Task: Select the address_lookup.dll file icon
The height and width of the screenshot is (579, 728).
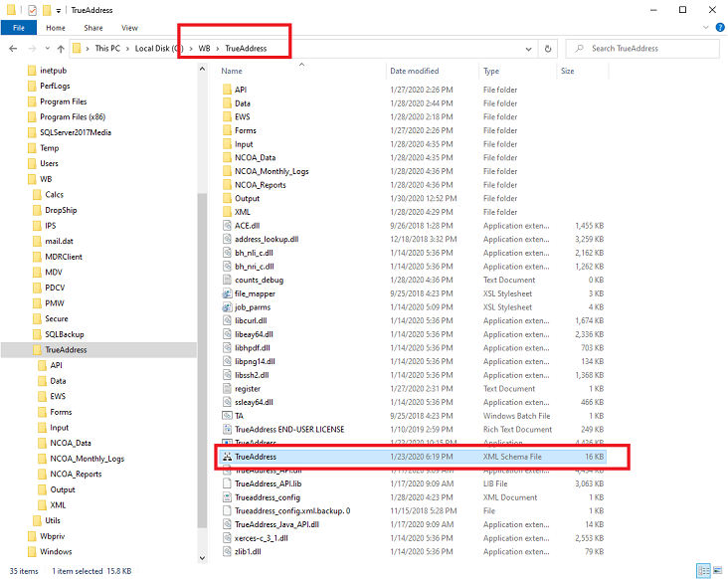Action: coord(227,239)
